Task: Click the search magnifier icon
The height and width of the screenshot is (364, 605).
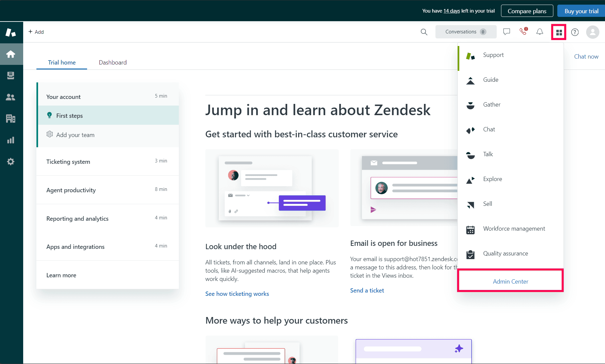Action: tap(424, 32)
